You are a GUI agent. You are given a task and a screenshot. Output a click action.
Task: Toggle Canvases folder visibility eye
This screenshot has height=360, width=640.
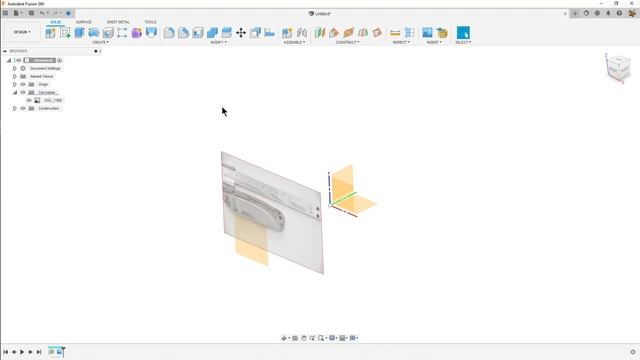point(23,93)
